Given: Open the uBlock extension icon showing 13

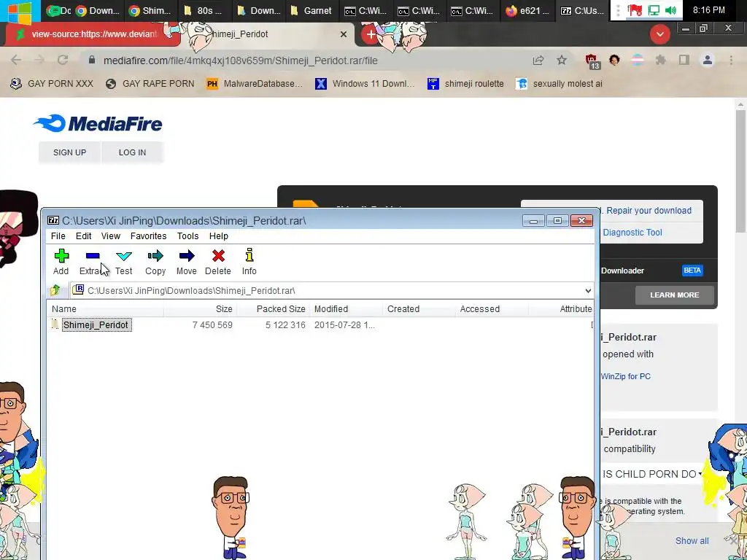Looking at the screenshot, I should 592,61.
